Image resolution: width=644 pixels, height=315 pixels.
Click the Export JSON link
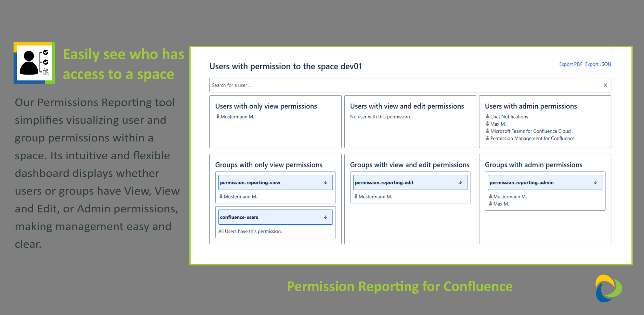click(598, 64)
